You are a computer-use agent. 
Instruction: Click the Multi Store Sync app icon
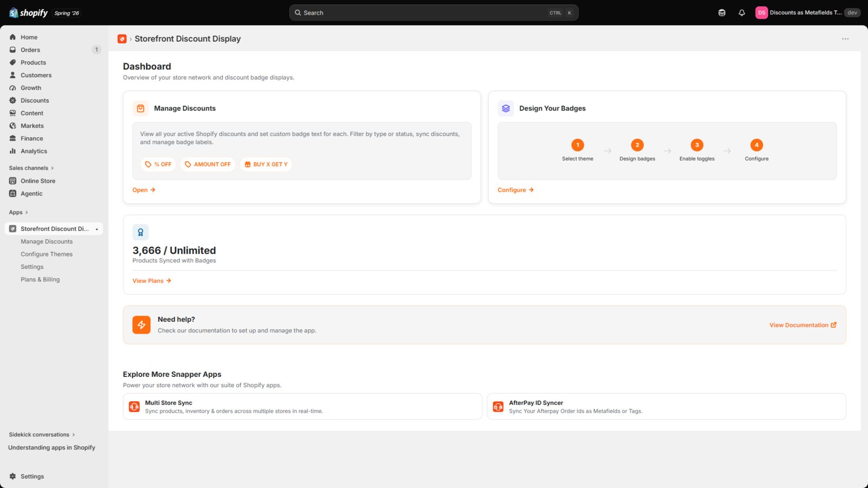coord(134,407)
